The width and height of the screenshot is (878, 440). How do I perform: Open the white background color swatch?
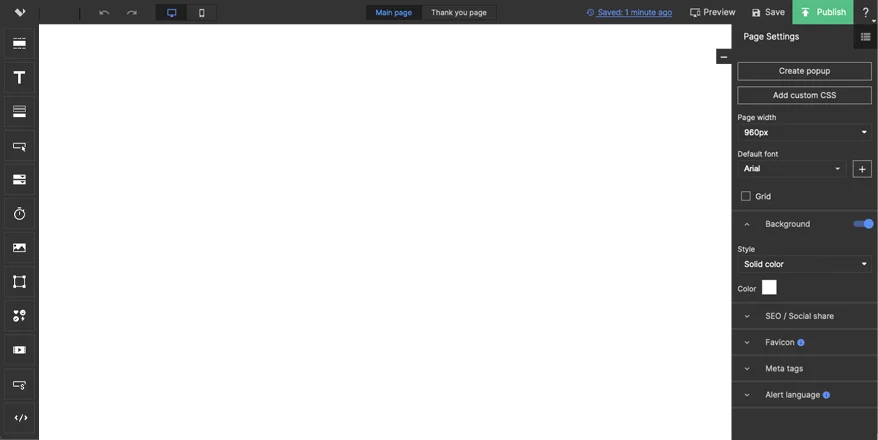(x=769, y=288)
